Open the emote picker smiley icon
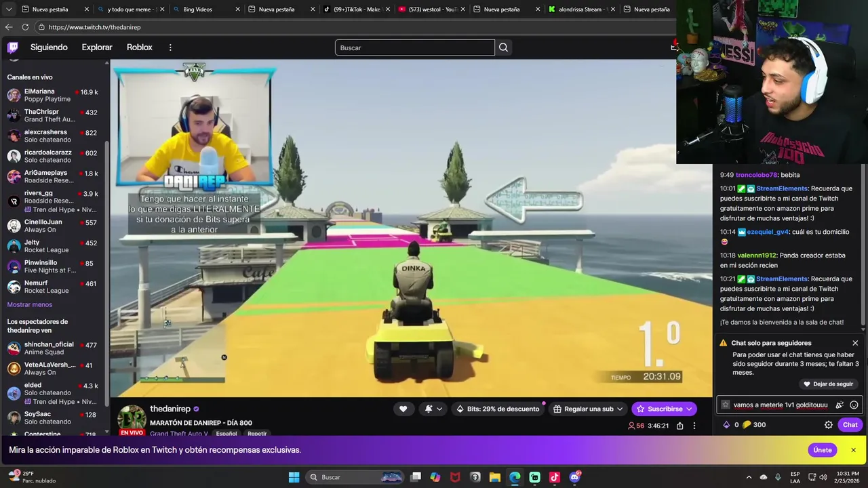868x488 pixels. tap(854, 405)
